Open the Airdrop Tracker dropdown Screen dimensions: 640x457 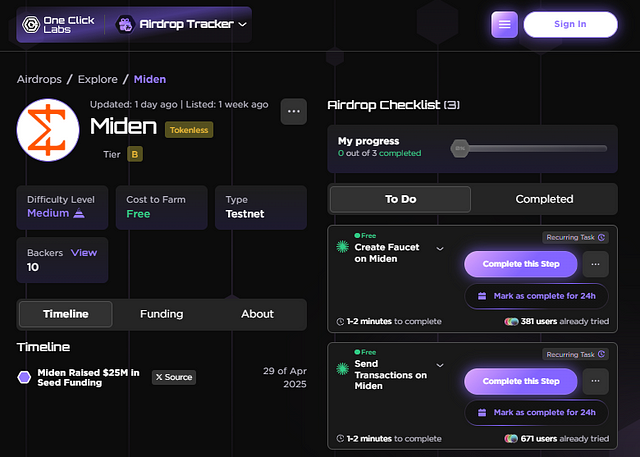click(x=182, y=24)
